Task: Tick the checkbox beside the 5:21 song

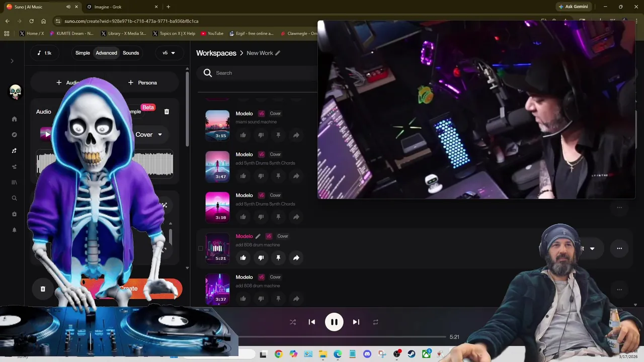Action: click(x=201, y=248)
